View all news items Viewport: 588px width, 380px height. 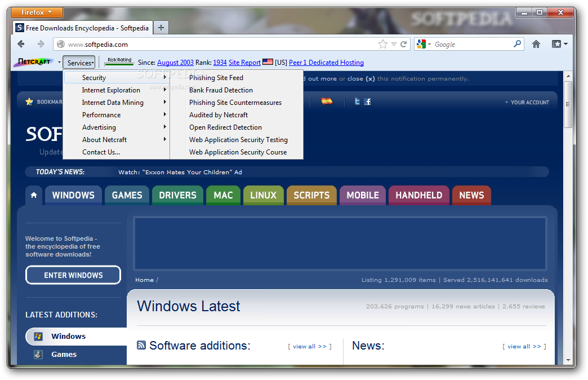pyautogui.click(x=524, y=347)
